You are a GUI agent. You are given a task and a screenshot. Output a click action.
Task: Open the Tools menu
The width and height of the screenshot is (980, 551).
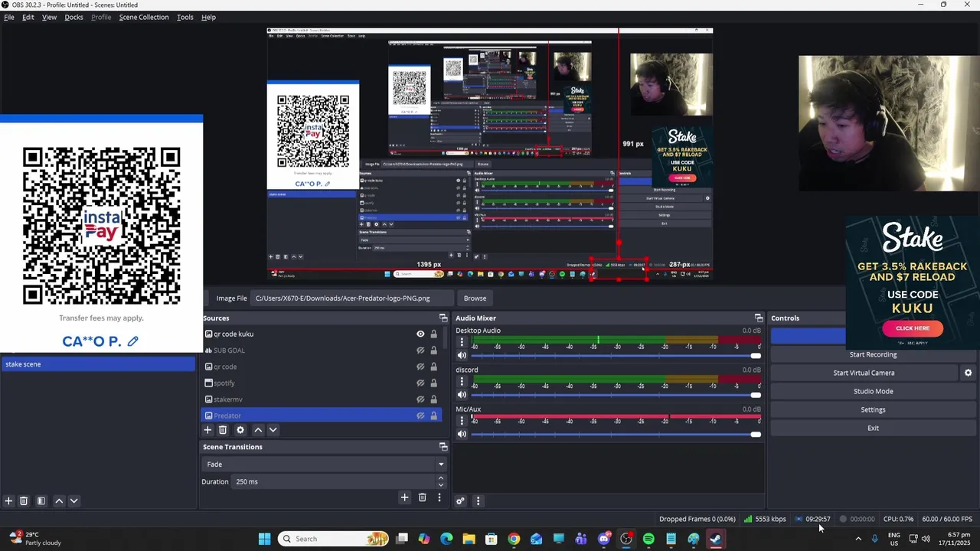[x=185, y=17]
